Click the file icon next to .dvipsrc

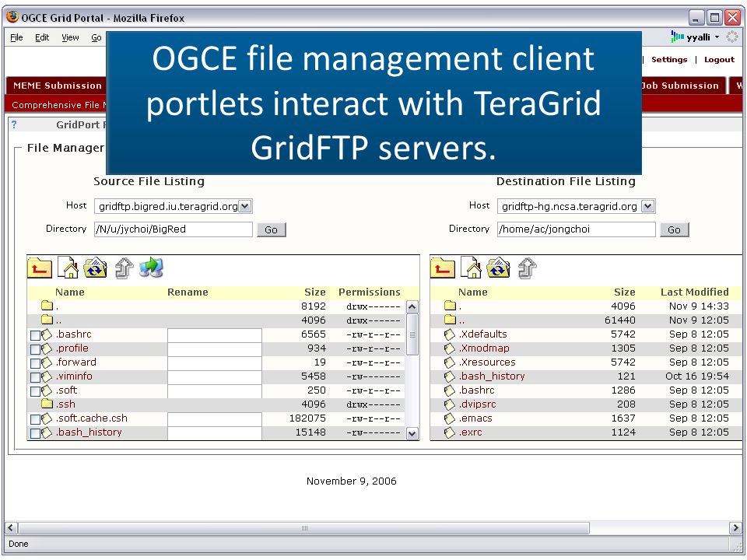(449, 404)
